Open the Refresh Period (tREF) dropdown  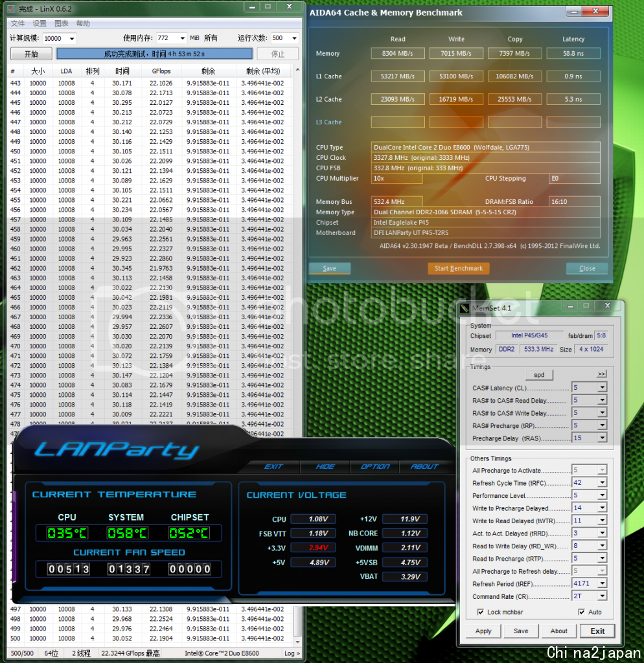point(602,583)
